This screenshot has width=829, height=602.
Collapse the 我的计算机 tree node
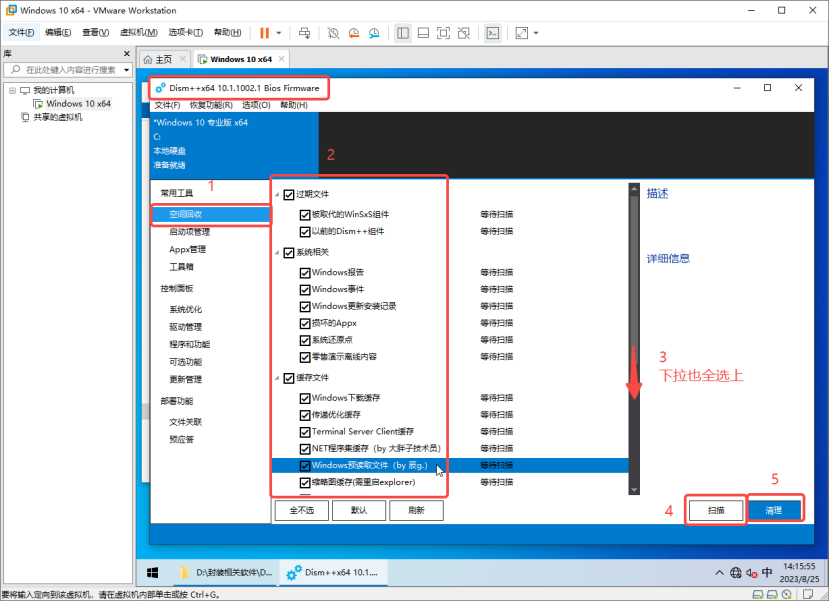tap(12, 90)
